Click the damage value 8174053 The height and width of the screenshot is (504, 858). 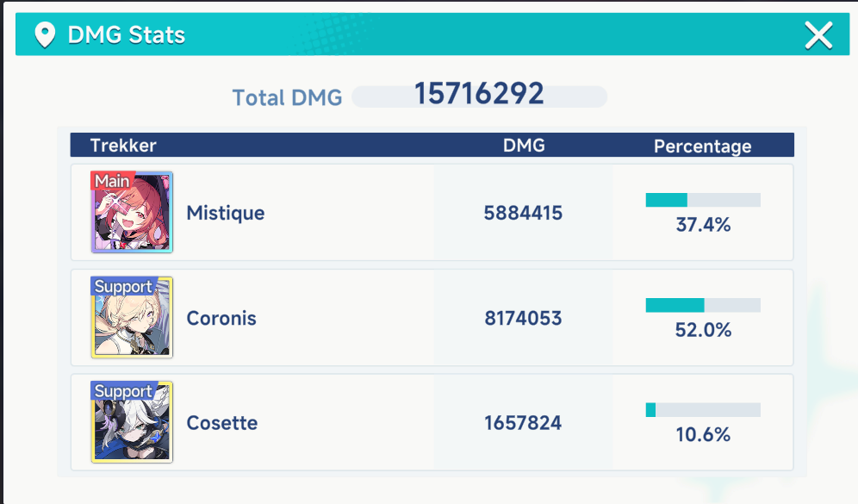coord(523,318)
